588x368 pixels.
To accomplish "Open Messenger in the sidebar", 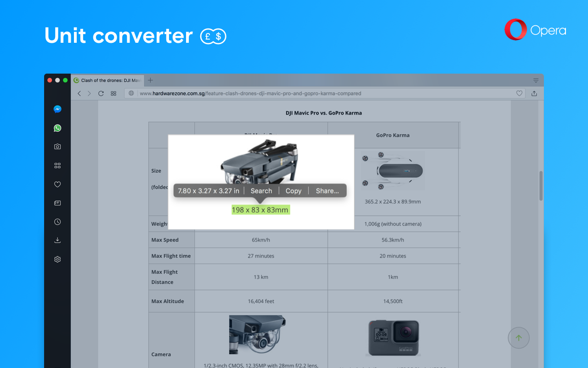I will point(57,109).
